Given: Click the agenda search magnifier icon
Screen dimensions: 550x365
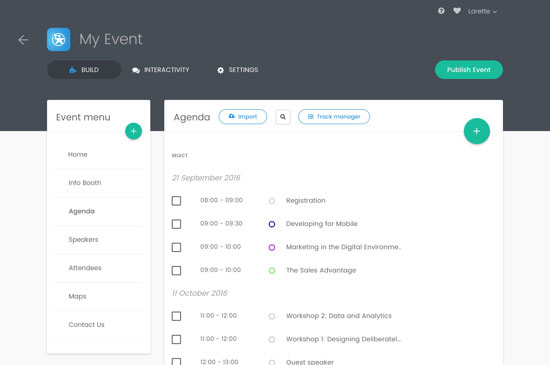Looking at the screenshot, I should pos(283,117).
